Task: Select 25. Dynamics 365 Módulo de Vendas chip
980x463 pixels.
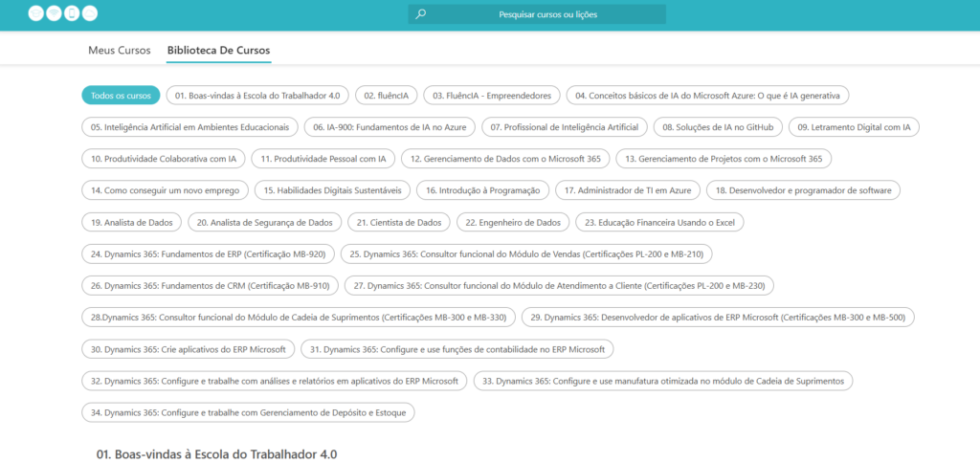Action: 526,254
